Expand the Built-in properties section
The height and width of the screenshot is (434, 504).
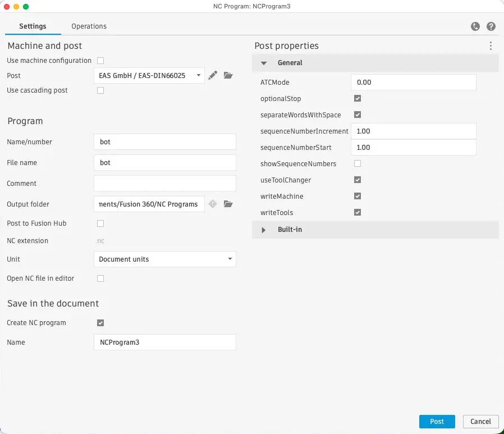point(263,230)
